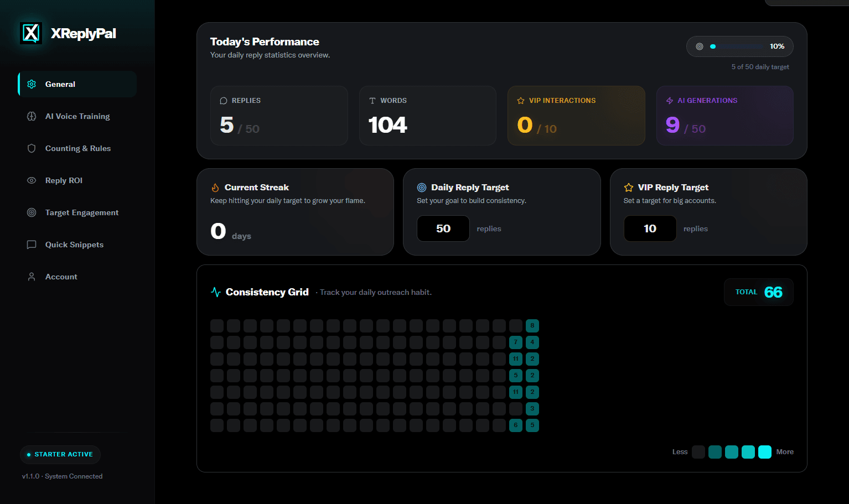Click the lightning bolt on AI Generations card
Screen dimensions: 849x504
pyautogui.click(x=669, y=100)
